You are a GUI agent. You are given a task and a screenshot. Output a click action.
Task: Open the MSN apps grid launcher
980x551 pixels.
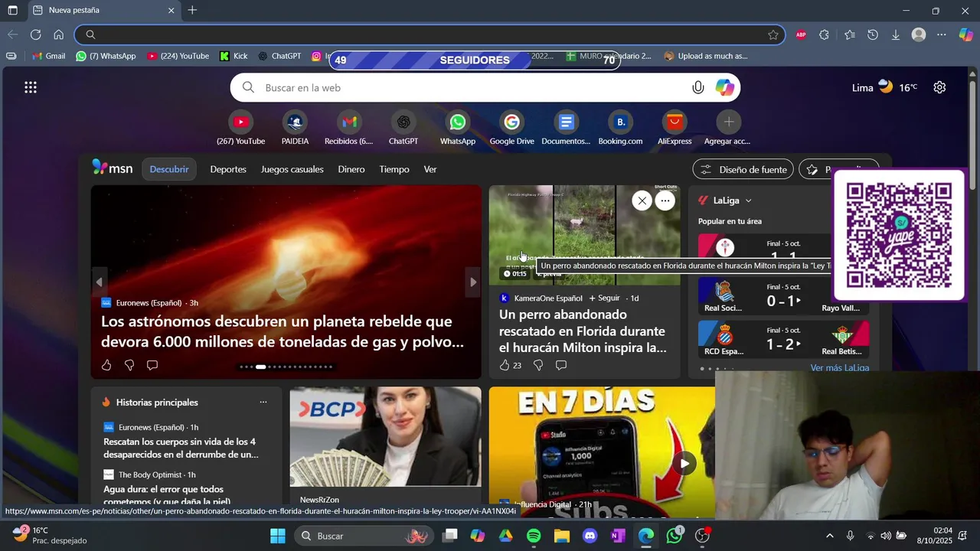(x=31, y=87)
